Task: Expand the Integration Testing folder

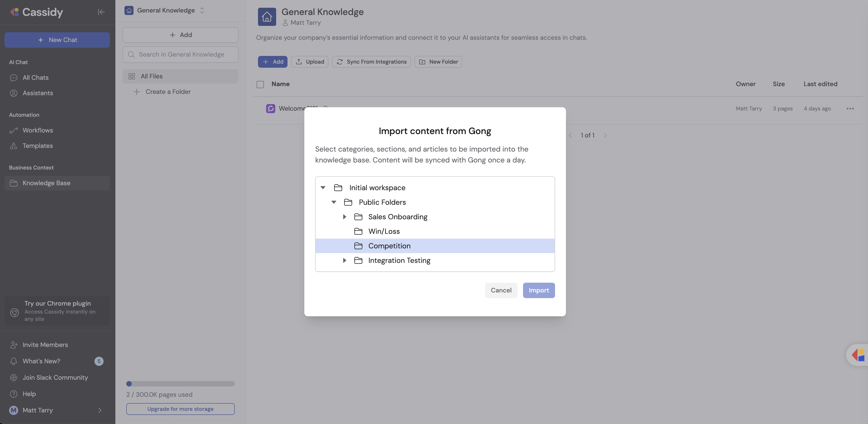Action: pyautogui.click(x=344, y=261)
